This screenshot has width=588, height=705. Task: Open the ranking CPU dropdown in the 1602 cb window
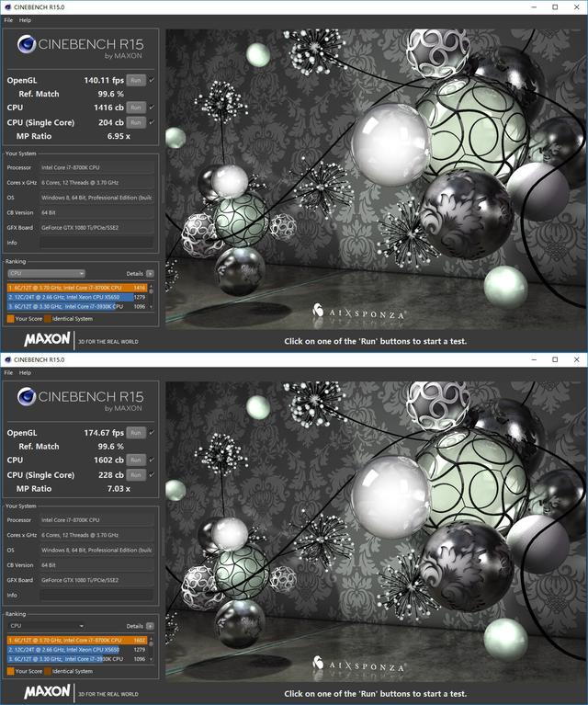click(46, 626)
